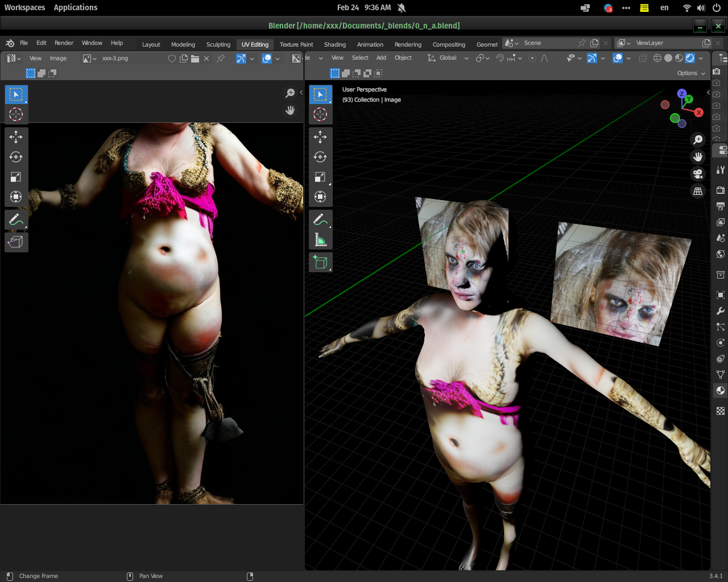Click the Workspaces button in top bar
Image resolution: width=728 pixels, height=582 pixels.
24,7
